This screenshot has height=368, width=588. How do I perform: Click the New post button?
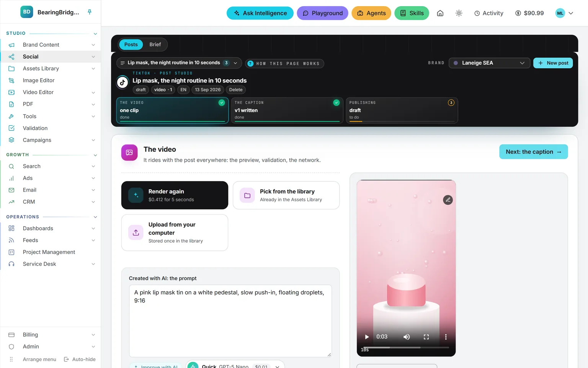pyautogui.click(x=553, y=63)
